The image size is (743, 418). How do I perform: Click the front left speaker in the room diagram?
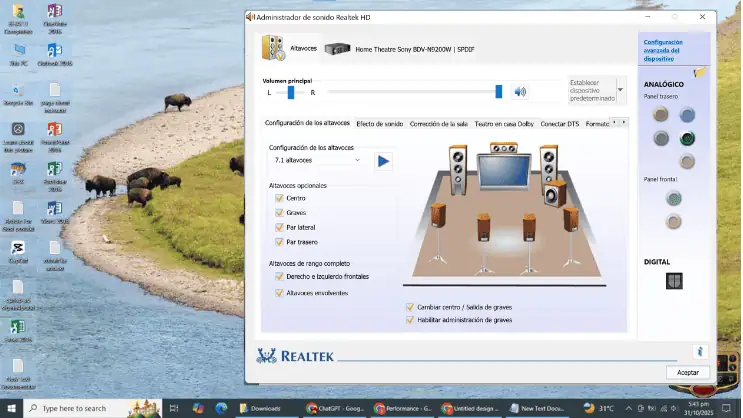pyautogui.click(x=458, y=170)
